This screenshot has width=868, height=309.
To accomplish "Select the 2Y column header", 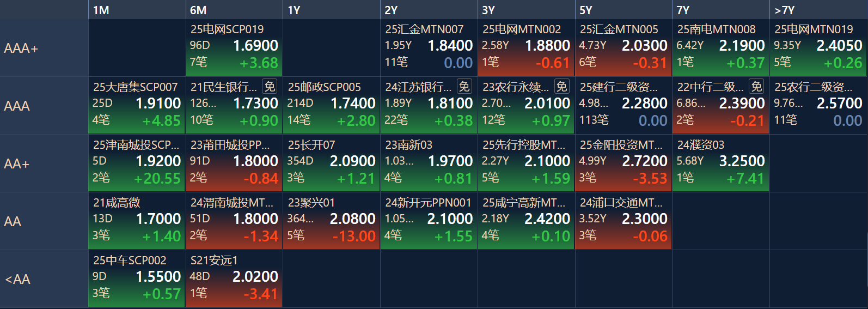I will click(x=429, y=10).
